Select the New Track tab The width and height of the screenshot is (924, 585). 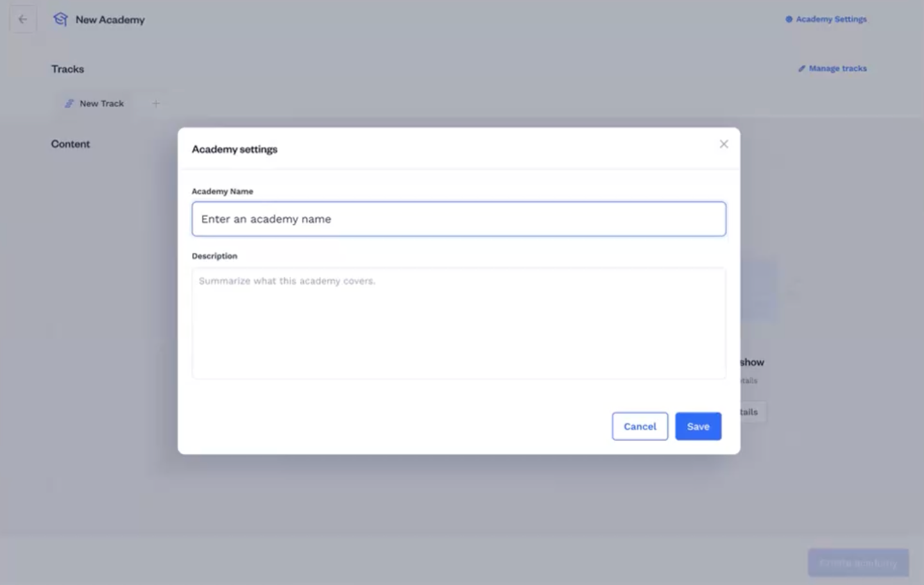[101, 103]
